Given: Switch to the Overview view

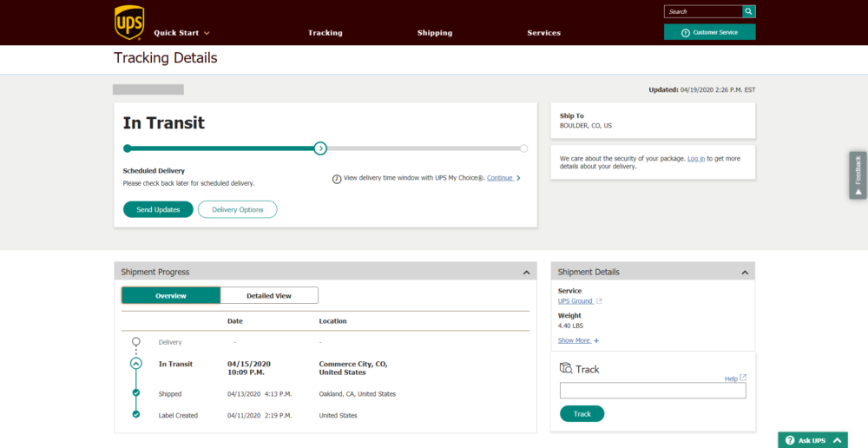Looking at the screenshot, I should coord(171,295).
